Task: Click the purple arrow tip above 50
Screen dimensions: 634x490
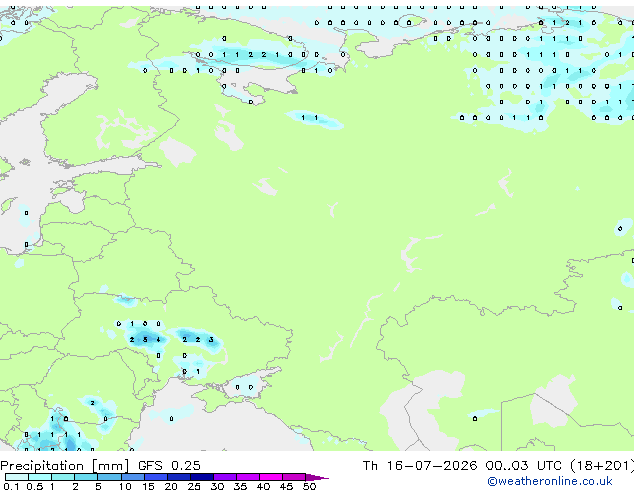Action: click(x=317, y=477)
